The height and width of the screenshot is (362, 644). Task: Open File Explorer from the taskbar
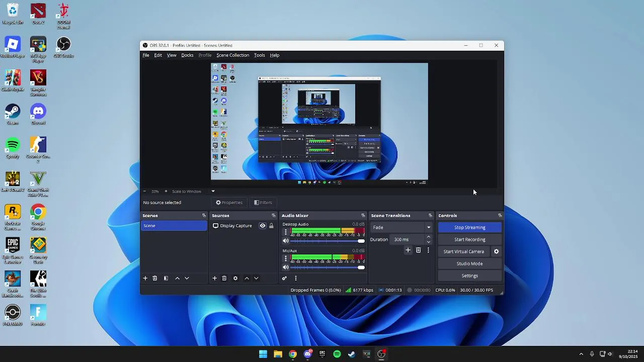[x=278, y=354]
